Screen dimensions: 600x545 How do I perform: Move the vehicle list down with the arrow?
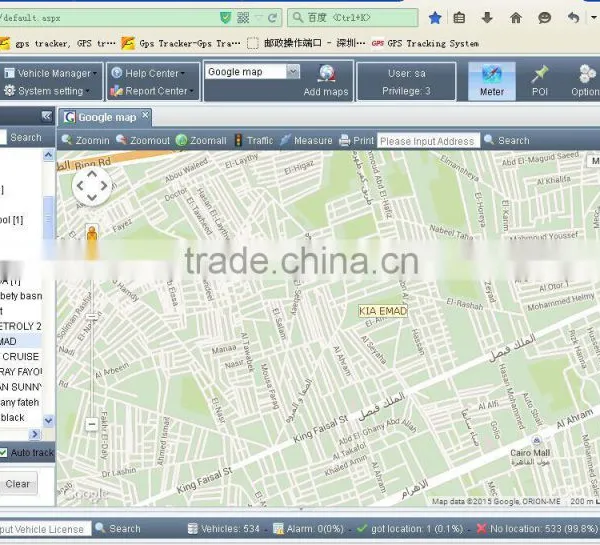pos(48,421)
